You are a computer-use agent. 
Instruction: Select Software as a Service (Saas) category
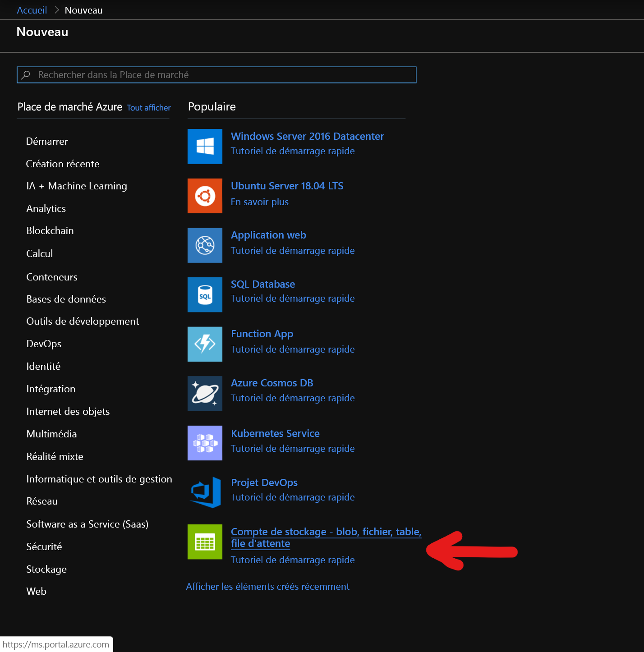[87, 524]
